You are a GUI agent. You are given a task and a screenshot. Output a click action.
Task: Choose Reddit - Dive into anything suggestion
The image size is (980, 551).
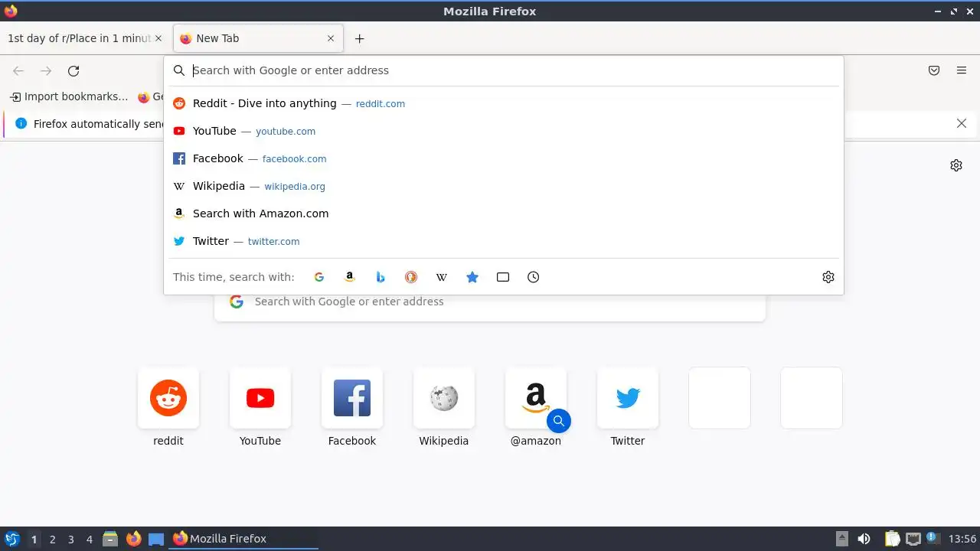pyautogui.click(x=504, y=103)
